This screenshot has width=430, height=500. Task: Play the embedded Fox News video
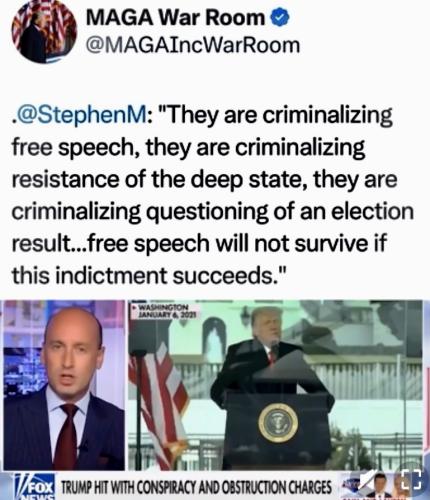213,400
